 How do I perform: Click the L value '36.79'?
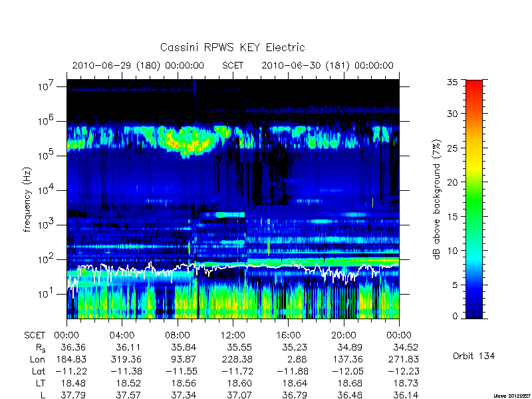pos(295,395)
